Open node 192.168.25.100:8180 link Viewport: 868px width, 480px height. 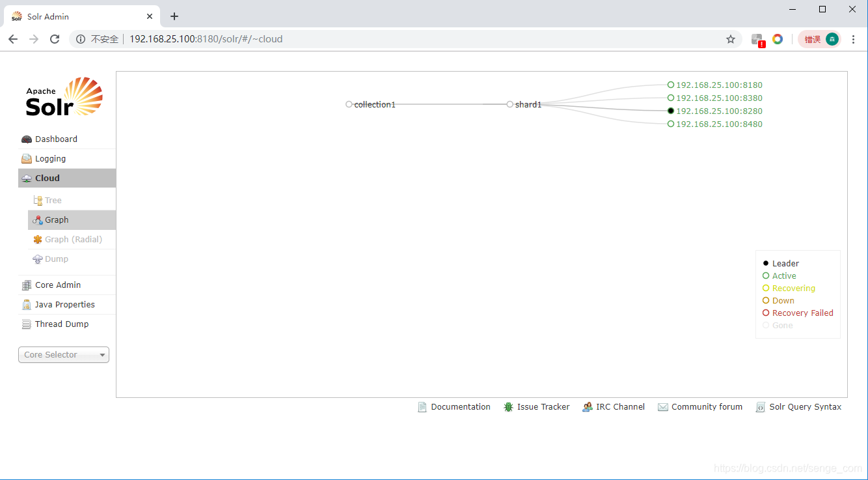coord(719,85)
